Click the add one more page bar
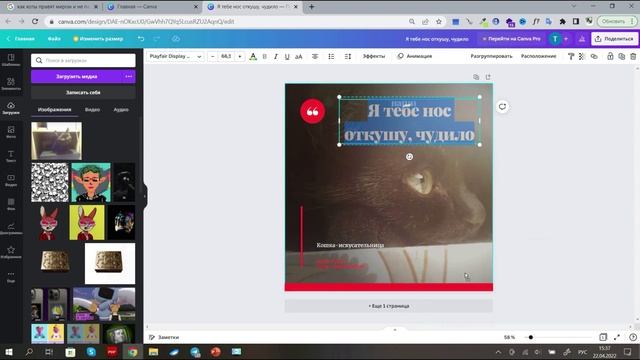The image size is (640, 360). [389, 306]
